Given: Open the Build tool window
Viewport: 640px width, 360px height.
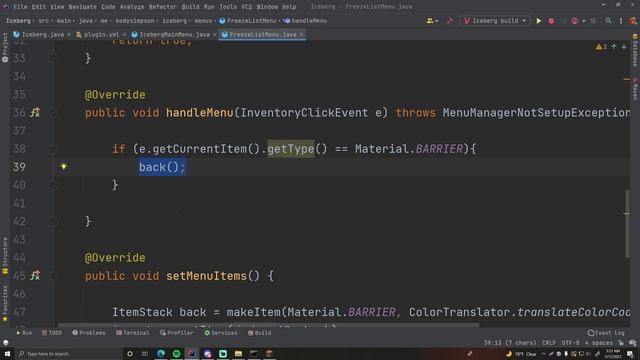Looking at the screenshot, I should coord(260,333).
